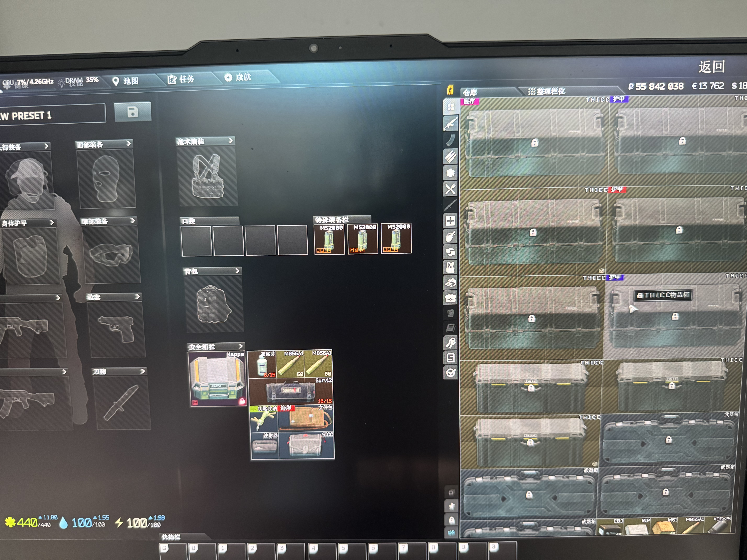Toggle the body armor vest filter
This screenshot has height=560, width=747.
click(451, 313)
